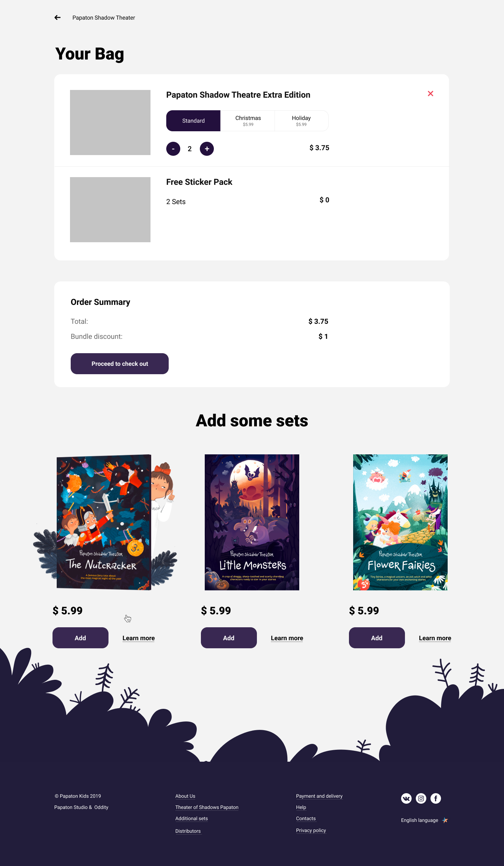Add The Nutcracker set to bag
504x866 pixels.
[x=80, y=638]
